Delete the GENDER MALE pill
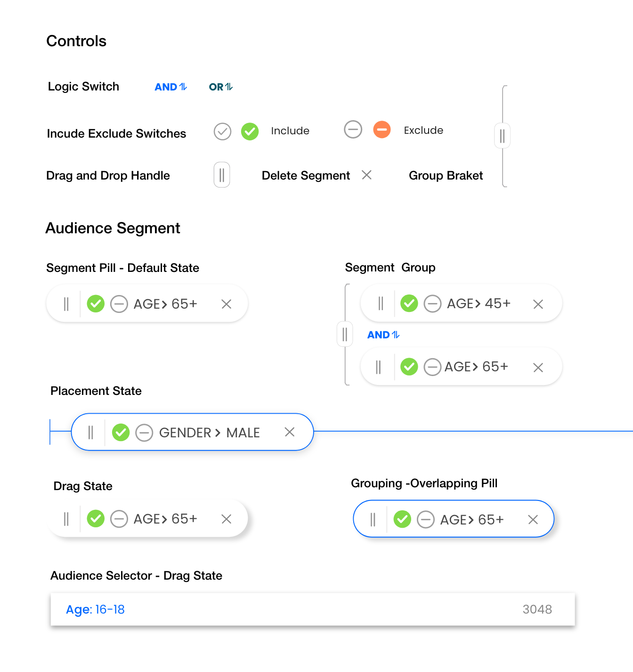 [x=290, y=432]
